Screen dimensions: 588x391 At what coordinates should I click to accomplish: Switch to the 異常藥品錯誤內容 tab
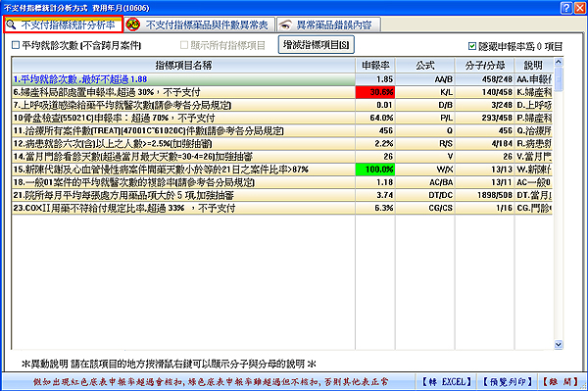pos(328,24)
